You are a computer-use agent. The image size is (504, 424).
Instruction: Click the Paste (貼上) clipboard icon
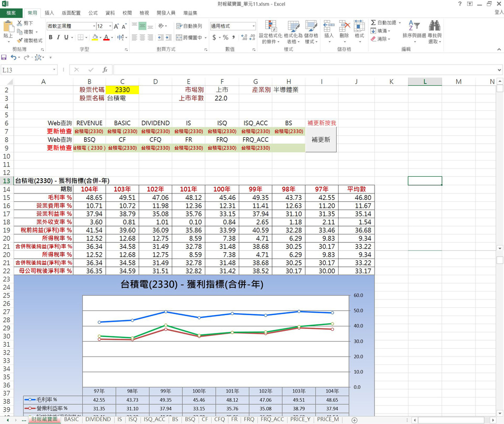point(8,27)
